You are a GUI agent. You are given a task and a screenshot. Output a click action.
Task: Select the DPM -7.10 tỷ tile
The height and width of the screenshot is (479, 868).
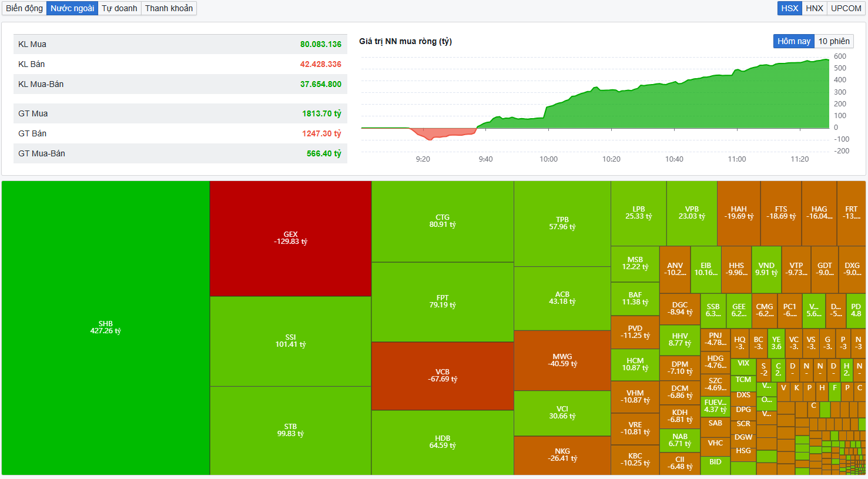click(680, 369)
